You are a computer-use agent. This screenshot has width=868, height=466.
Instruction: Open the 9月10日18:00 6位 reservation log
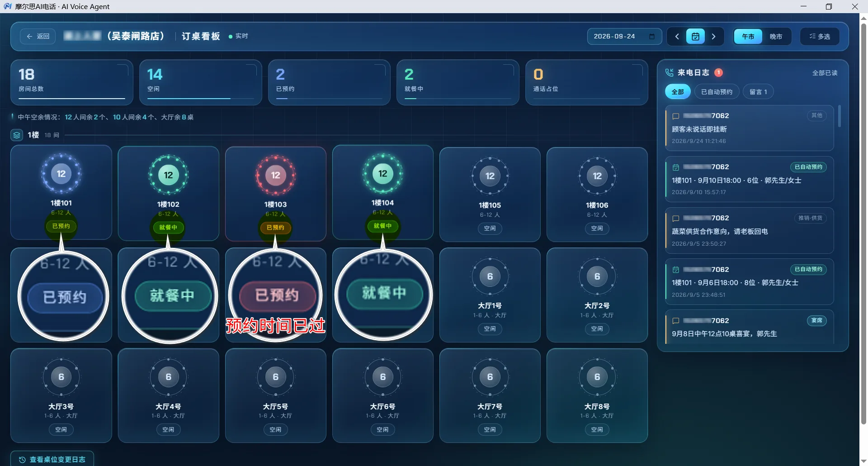pos(750,179)
